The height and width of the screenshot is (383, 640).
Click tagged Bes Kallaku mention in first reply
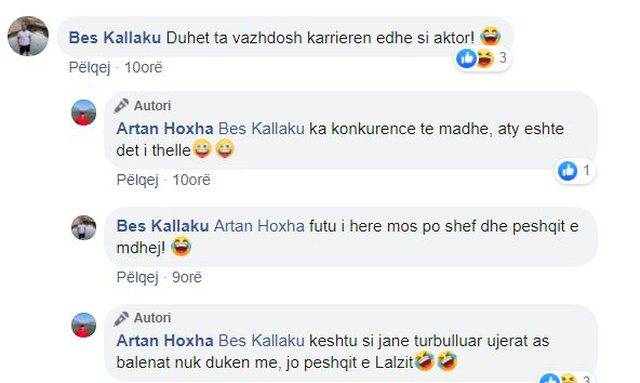pyautogui.click(x=261, y=129)
